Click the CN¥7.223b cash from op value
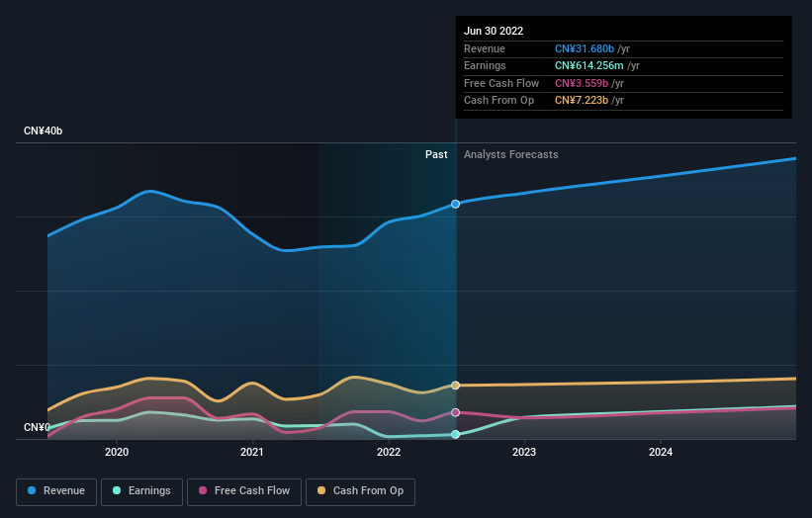812x518 pixels. pyautogui.click(x=581, y=101)
